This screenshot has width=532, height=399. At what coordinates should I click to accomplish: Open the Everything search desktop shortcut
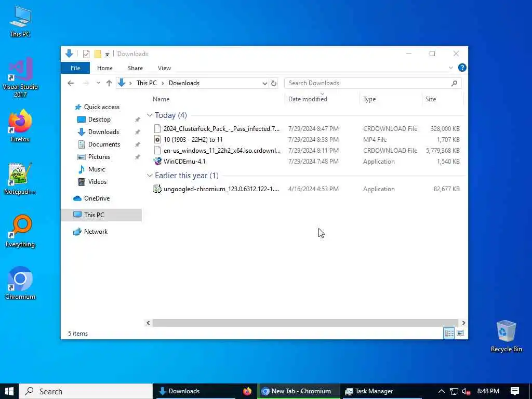point(20,231)
